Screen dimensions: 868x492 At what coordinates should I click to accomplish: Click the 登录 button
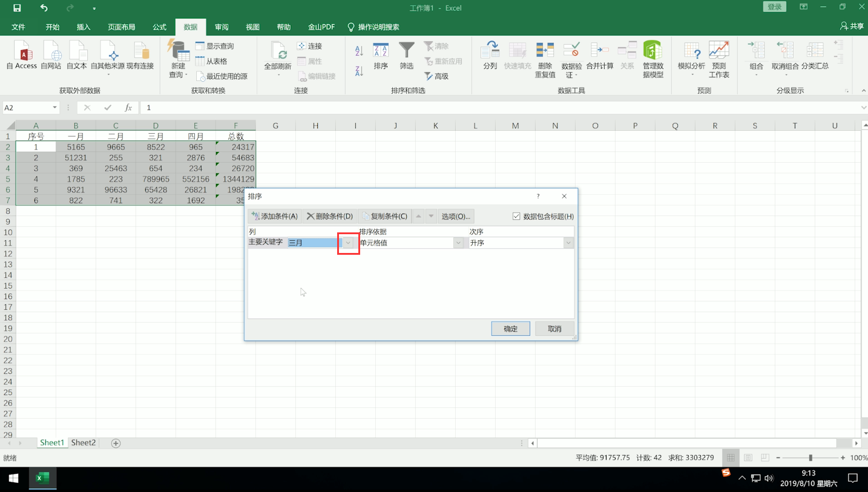[774, 7]
